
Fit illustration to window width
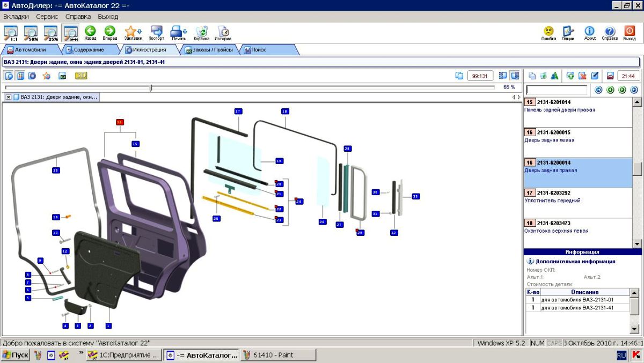(x=70, y=33)
